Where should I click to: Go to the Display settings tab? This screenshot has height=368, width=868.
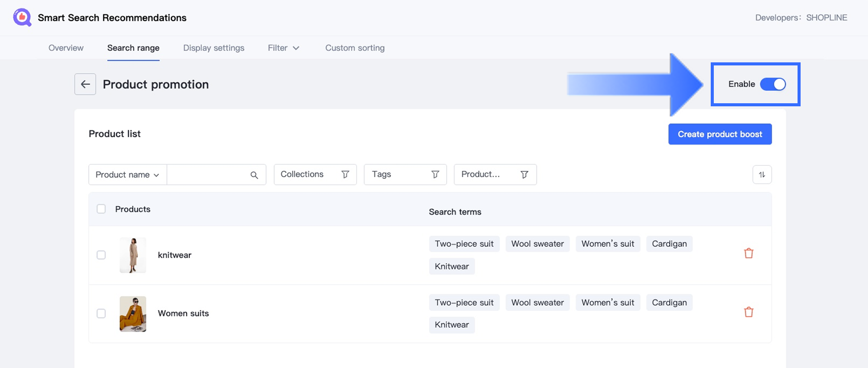click(x=213, y=48)
